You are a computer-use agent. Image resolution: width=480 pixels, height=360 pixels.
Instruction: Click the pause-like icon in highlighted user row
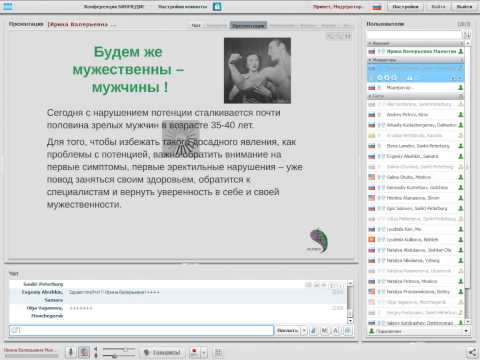(410, 78)
